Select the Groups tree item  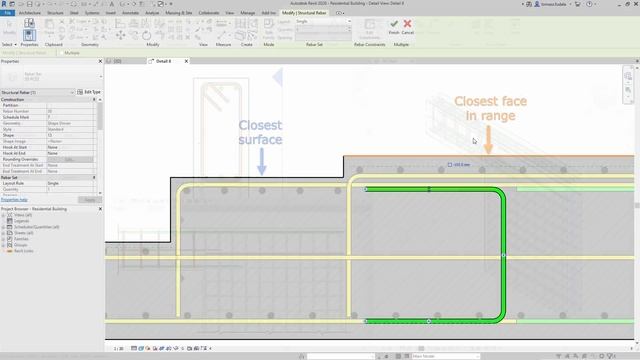[x=20, y=245]
